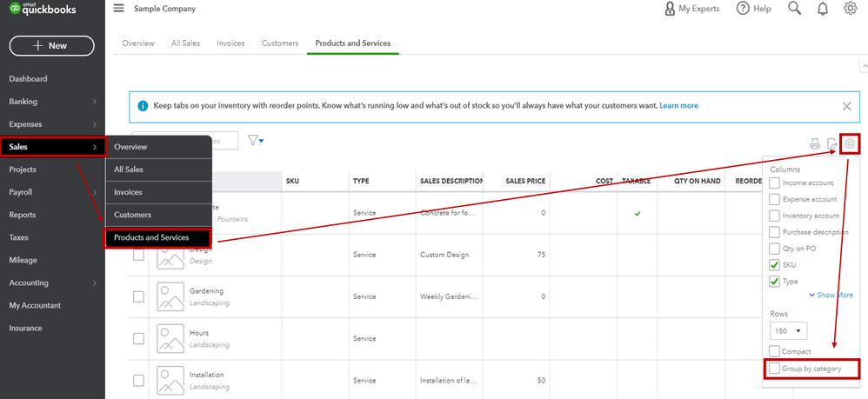Click the Help question mark icon

tap(743, 9)
